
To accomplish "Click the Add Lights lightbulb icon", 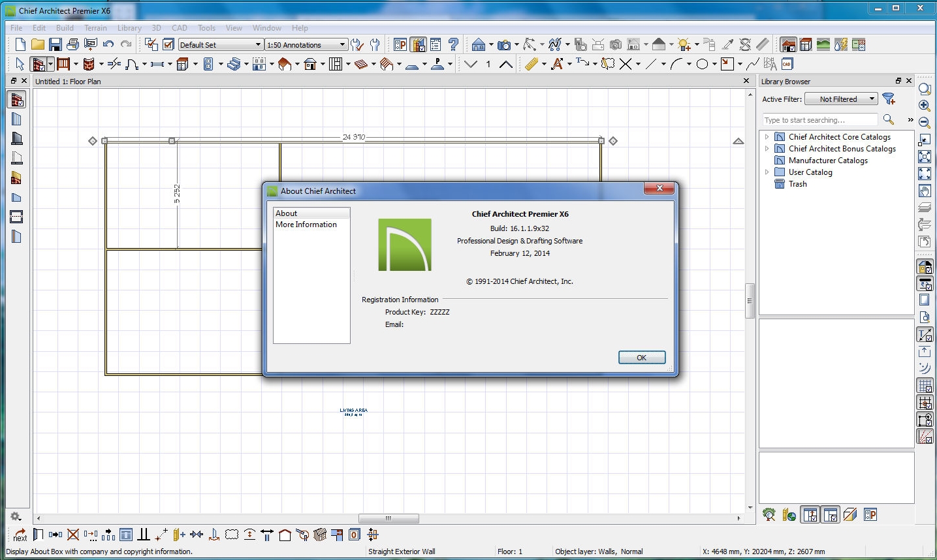I will point(684,44).
